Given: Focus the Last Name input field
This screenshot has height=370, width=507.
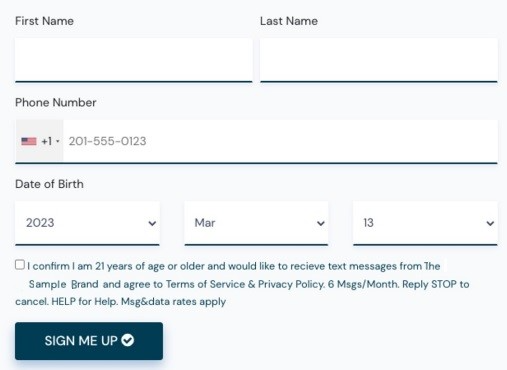Looking at the screenshot, I should click(379, 59).
